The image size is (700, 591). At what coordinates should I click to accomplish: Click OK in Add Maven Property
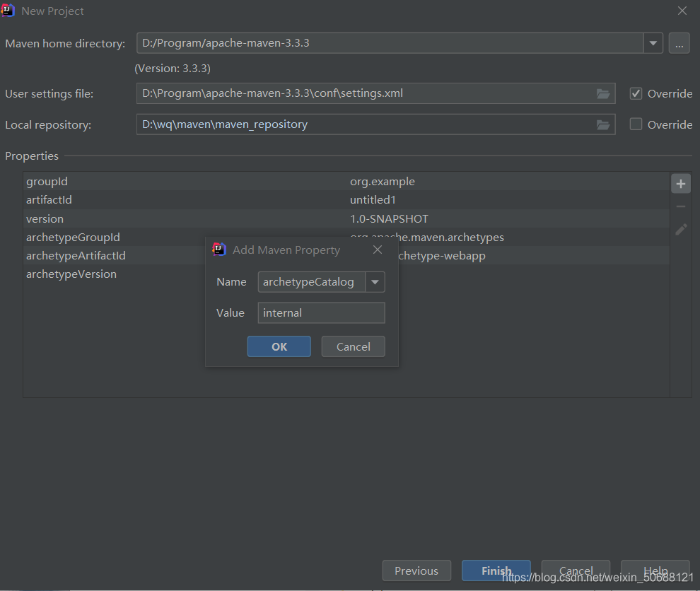point(279,347)
